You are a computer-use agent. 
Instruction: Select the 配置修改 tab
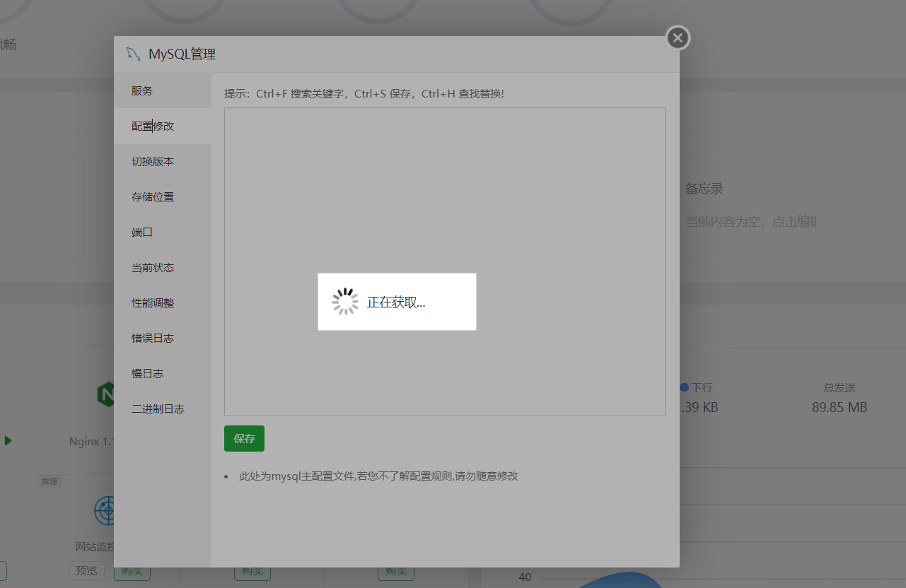click(163, 127)
